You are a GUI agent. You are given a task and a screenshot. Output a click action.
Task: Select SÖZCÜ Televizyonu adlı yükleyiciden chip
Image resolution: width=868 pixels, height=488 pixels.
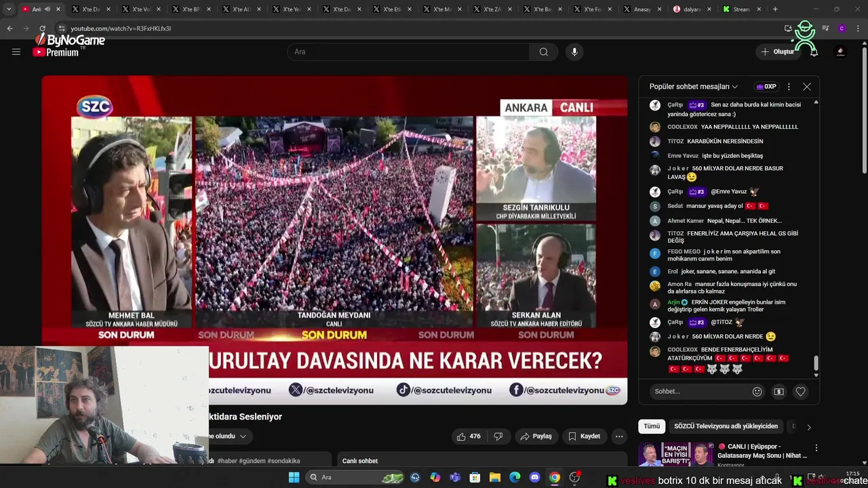click(726, 426)
